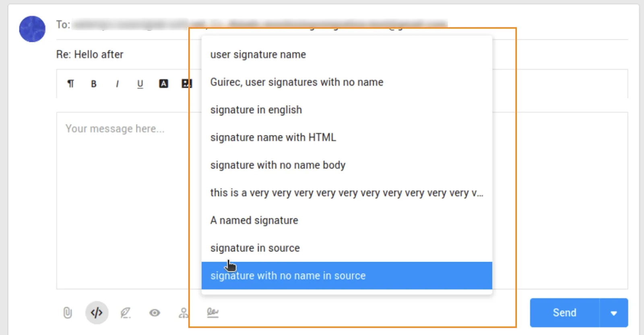Select "user signature name" from list
Viewport: 644px width, 335px height.
(258, 54)
